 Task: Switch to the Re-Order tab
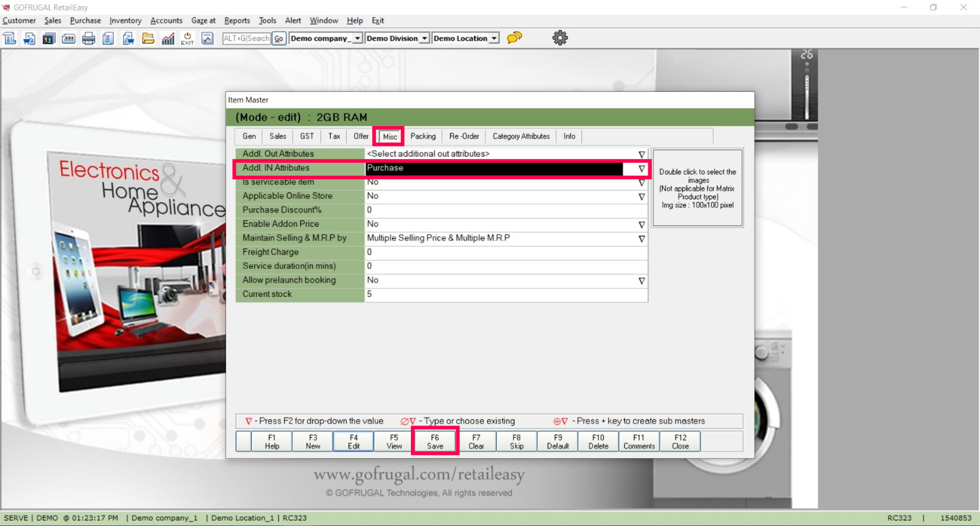pyautogui.click(x=464, y=137)
